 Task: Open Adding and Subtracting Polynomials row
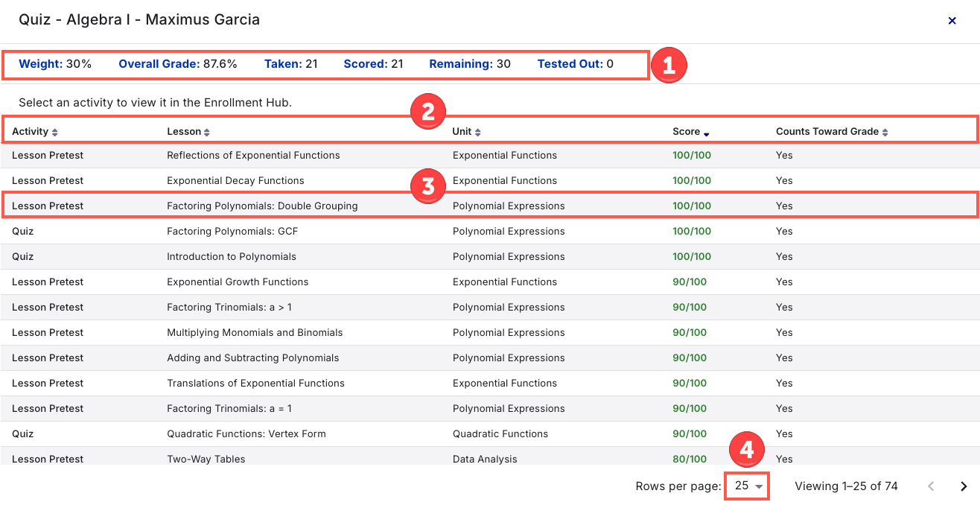tap(490, 358)
